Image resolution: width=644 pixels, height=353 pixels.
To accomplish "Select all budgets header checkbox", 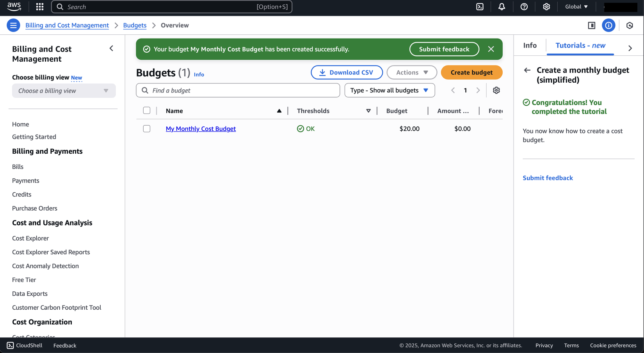I will [147, 110].
